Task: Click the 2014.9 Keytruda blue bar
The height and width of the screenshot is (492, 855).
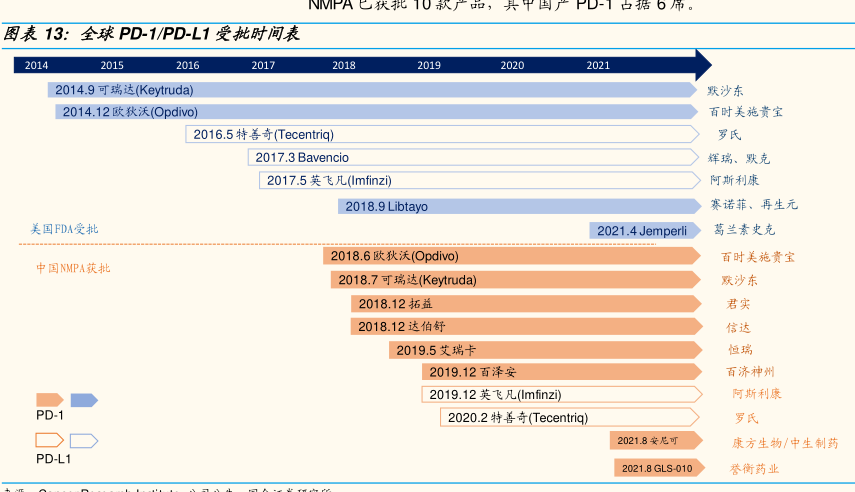Action: [372, 90]
